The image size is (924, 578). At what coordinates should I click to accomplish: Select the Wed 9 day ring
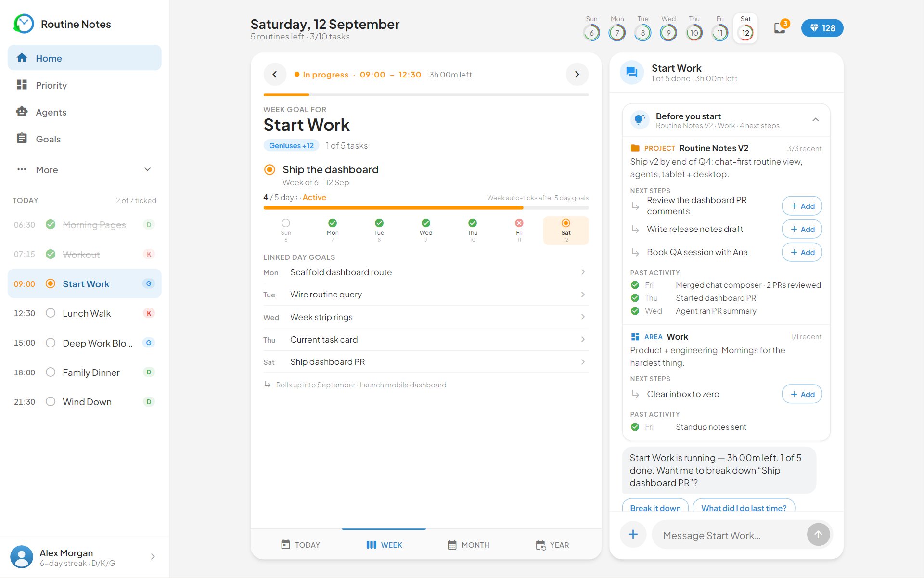click(668, 33)
